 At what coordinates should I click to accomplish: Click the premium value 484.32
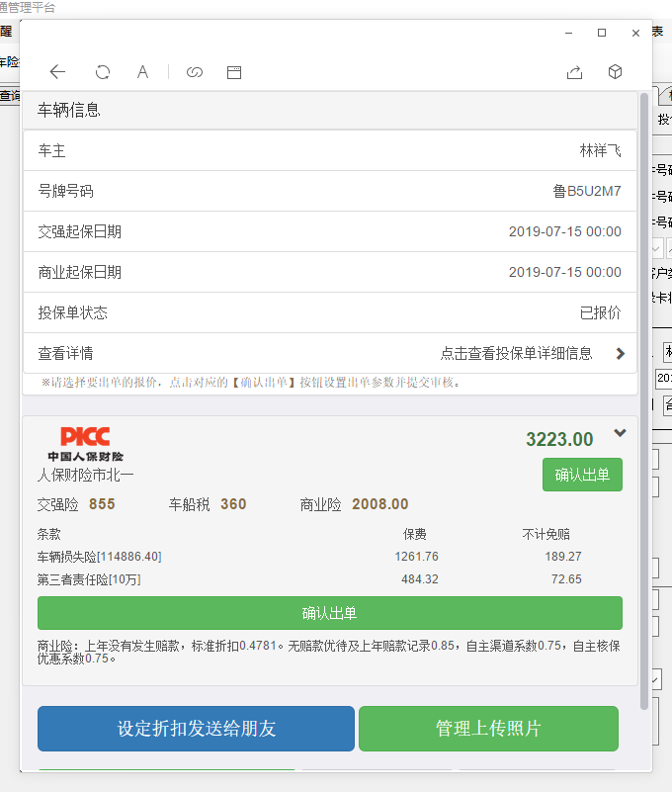pos(420,579)
